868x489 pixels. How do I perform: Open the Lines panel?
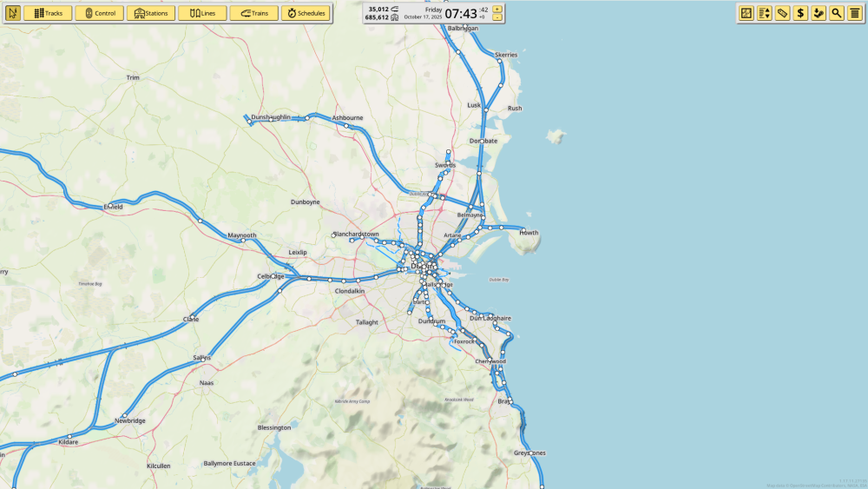(x=202, y=13)
